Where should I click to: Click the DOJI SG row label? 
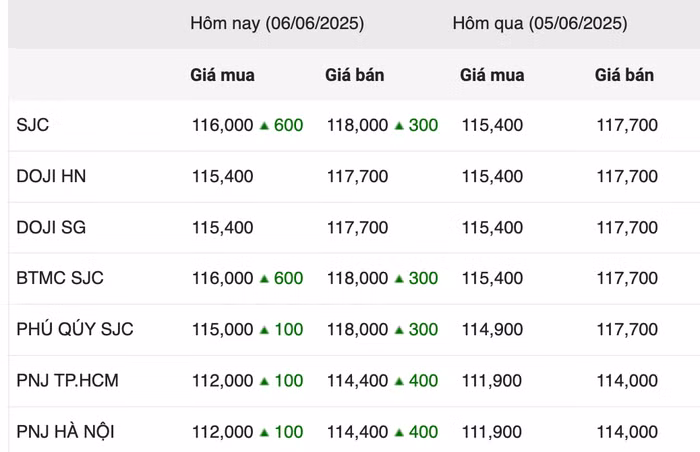pos(51,228)
